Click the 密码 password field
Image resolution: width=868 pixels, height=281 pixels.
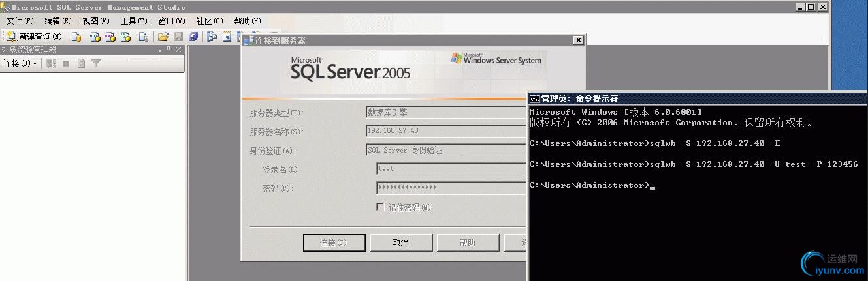click(452, 188)
